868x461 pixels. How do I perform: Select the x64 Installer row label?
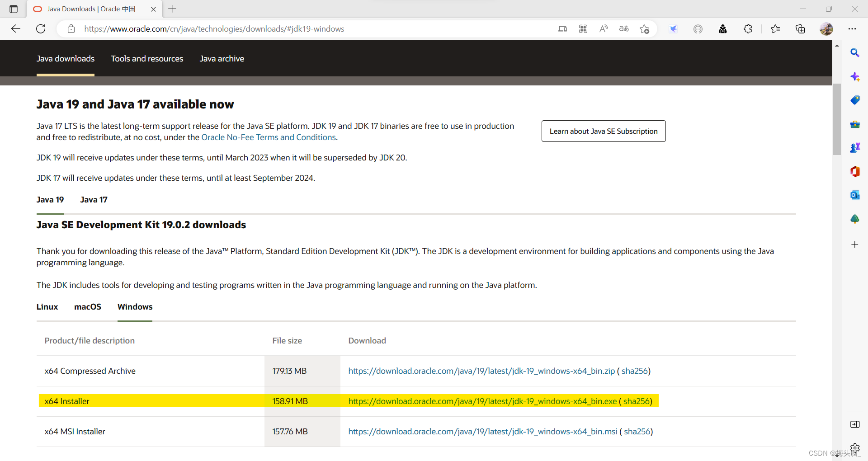click(67, 401)
